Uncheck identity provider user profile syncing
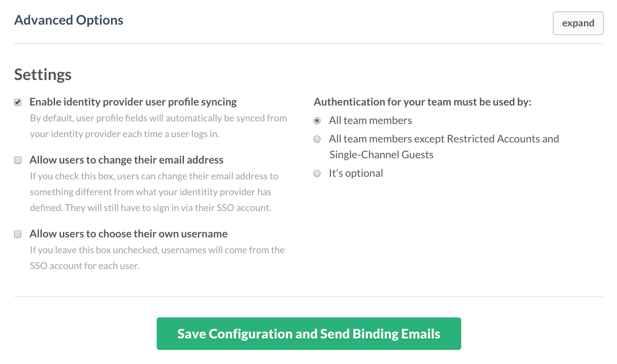The width and height of the screenshot is (617, 364). 18,102
